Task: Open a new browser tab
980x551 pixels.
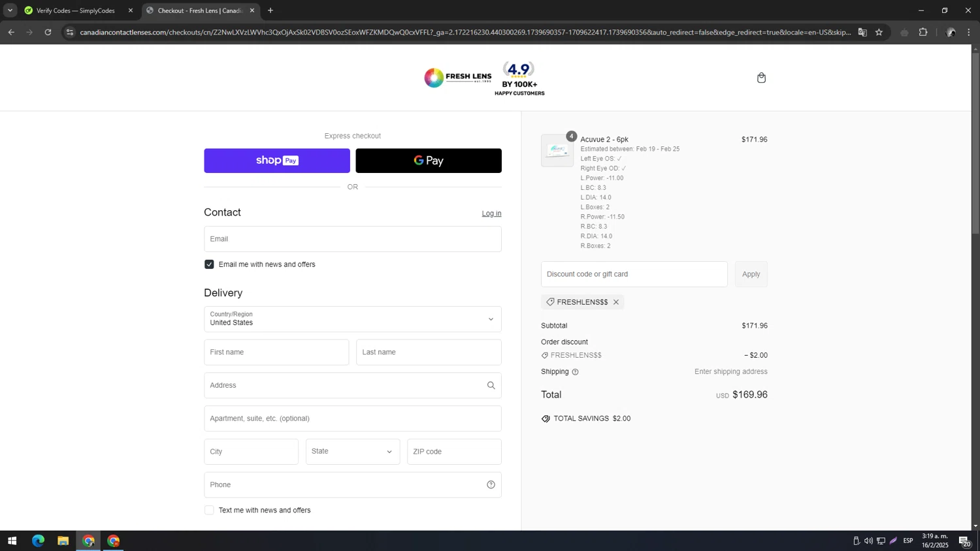Action: (x=270, y=10)
